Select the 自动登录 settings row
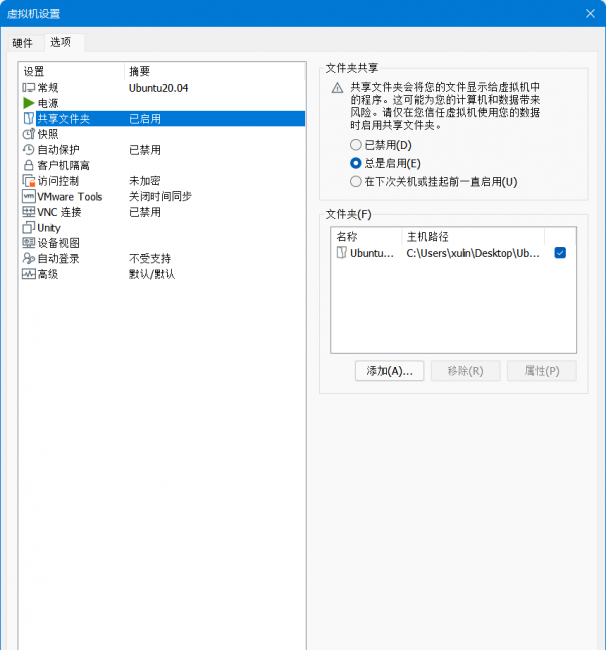 coord(163,258)
